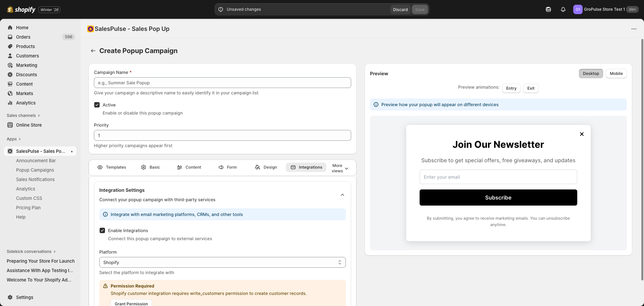Open the More views dropdown
The height and width of the screenshot is (306, 644).
tap(339, 168)
